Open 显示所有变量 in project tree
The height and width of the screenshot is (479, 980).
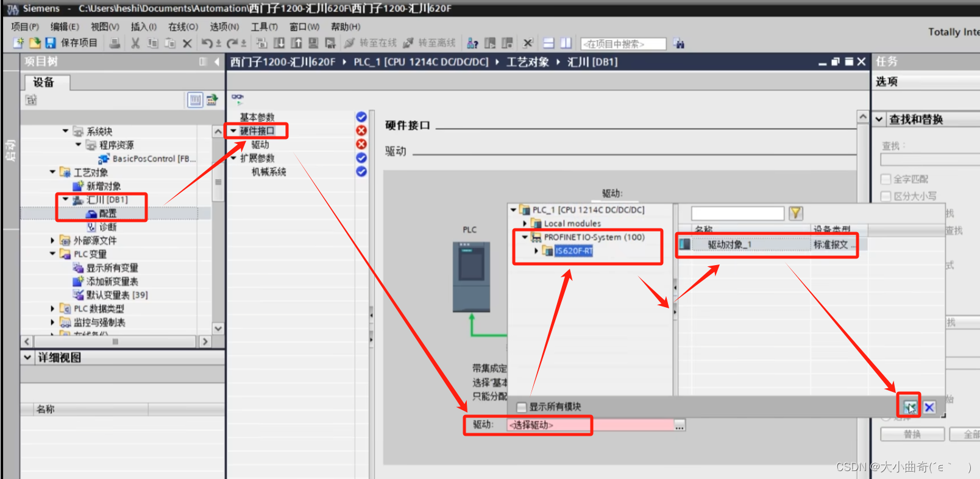click(x=105, y=268)
